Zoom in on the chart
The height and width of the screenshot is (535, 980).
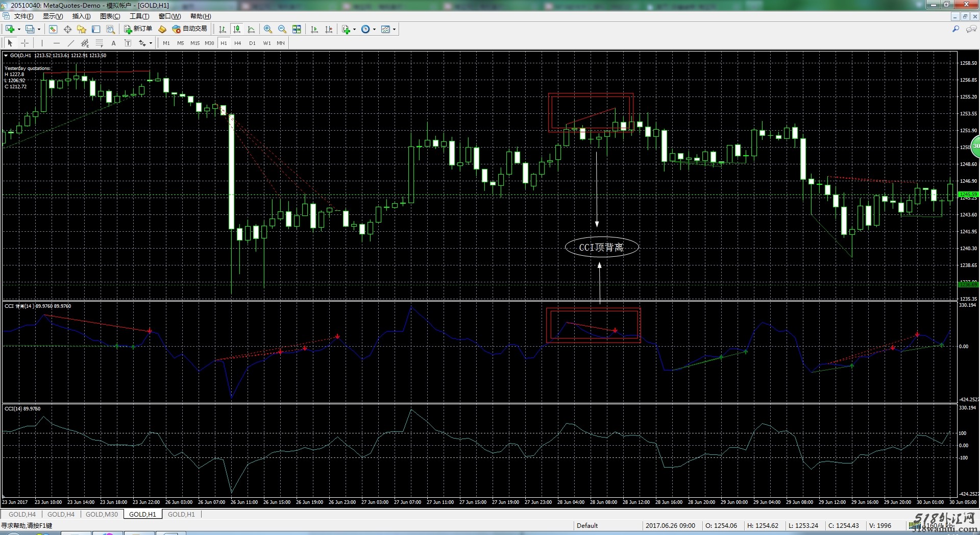pyautogui.click(x=268, y=29)
